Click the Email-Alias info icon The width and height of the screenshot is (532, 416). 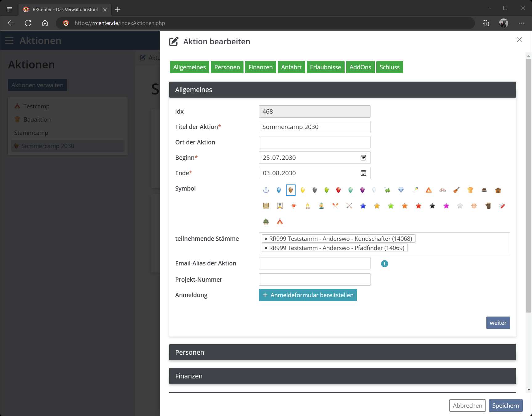point(384,264)
